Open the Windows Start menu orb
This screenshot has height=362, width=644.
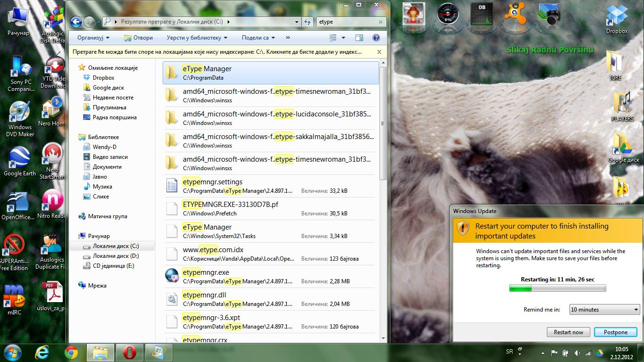pos(13,352)
